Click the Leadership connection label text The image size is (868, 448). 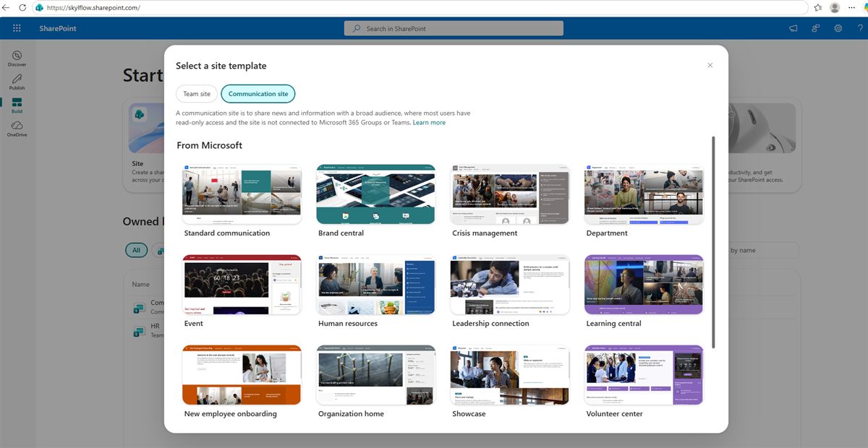[490, 324]
